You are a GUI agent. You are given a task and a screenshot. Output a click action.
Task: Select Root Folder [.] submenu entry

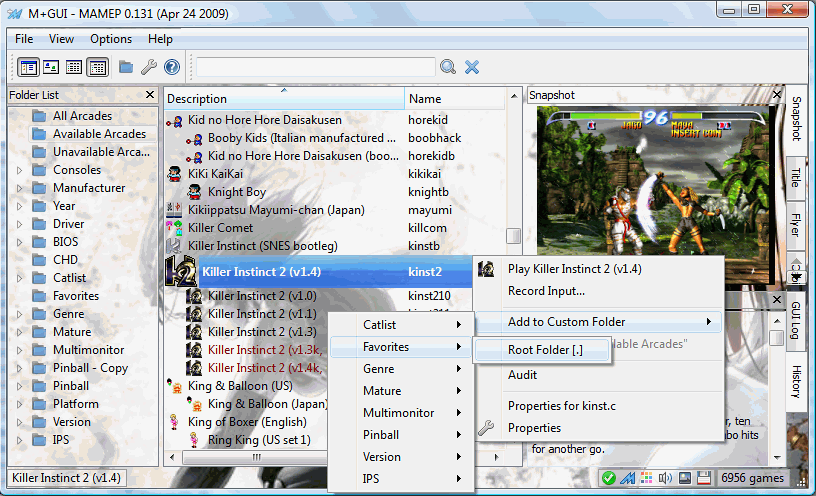[542, 350]
